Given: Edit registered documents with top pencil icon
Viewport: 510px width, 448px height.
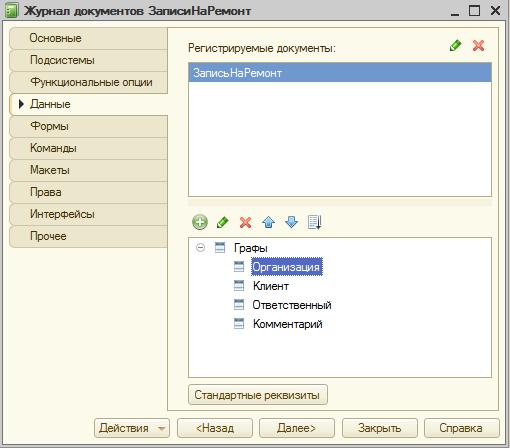Looking at the screenshot, I should point(455,45).
